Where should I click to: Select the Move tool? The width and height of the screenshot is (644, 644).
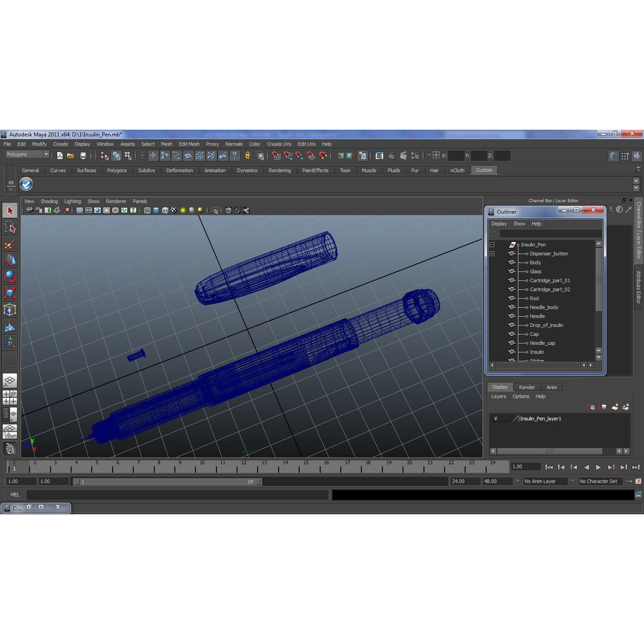tap(10, 259)
